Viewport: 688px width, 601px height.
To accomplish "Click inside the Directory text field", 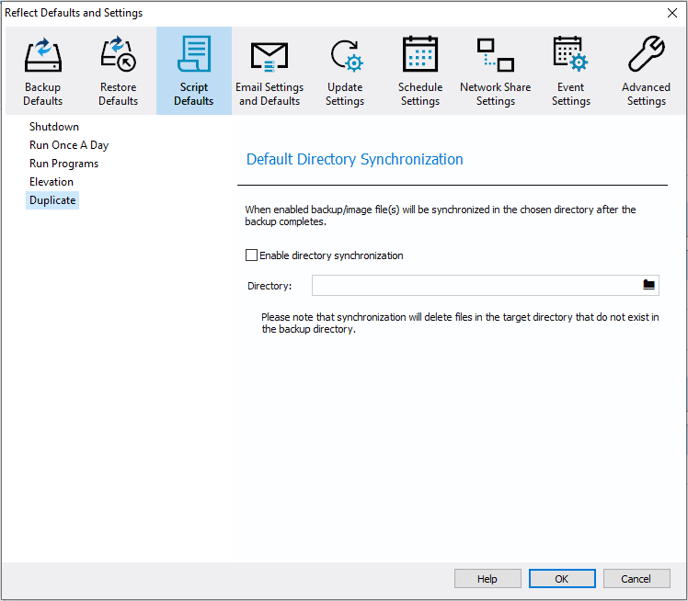I will (475, 286).
